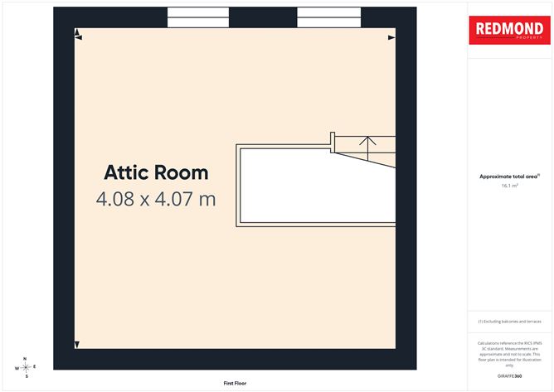
Task: Click the right window in top wall
Action: click(x=329, y=17)
